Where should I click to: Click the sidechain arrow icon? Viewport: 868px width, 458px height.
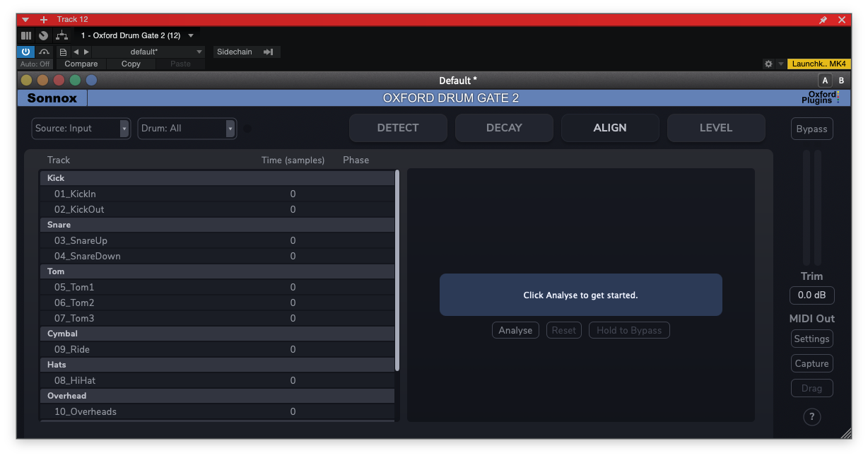pyautogui.click(x=269, y=52)
